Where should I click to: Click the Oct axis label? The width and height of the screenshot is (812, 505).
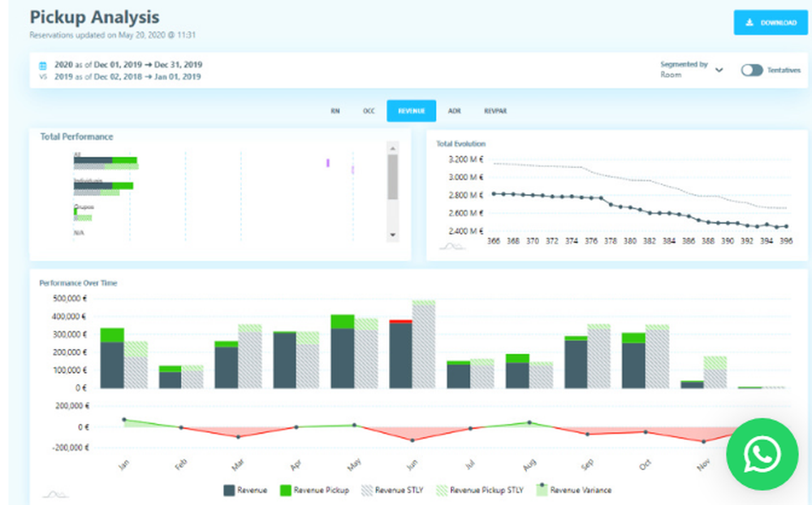(x=645, y=465)
